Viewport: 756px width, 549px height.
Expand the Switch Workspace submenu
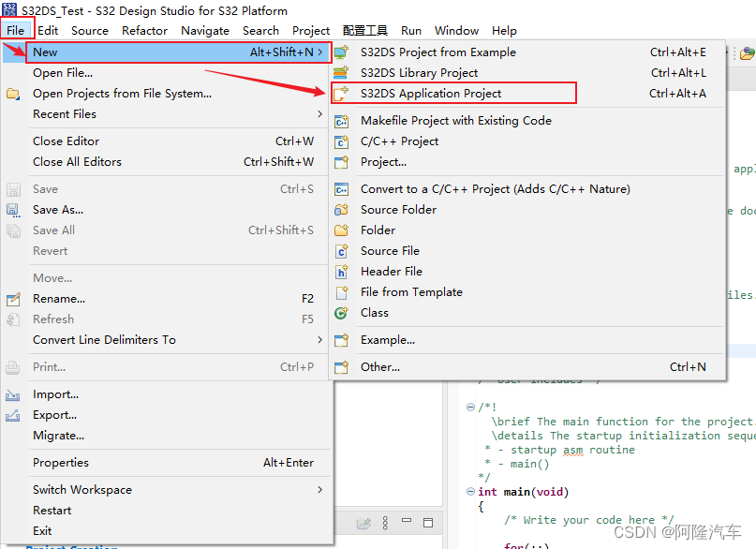[320, 490]
